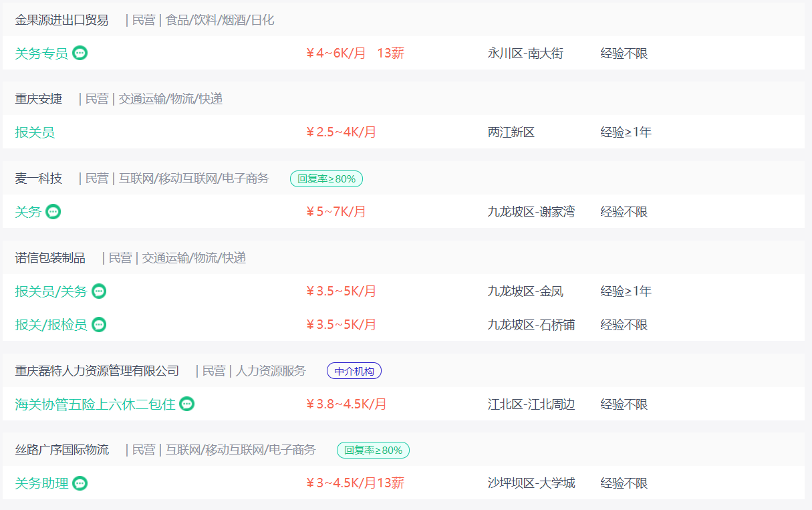
Task: Open 麦一科技 company page
Action: [x=38, y=178]
